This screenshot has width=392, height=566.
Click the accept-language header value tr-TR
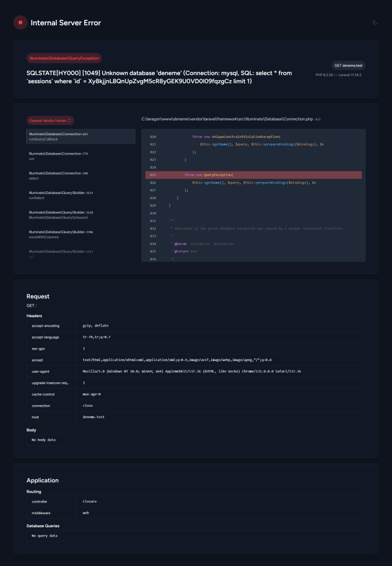coord(96,337)
